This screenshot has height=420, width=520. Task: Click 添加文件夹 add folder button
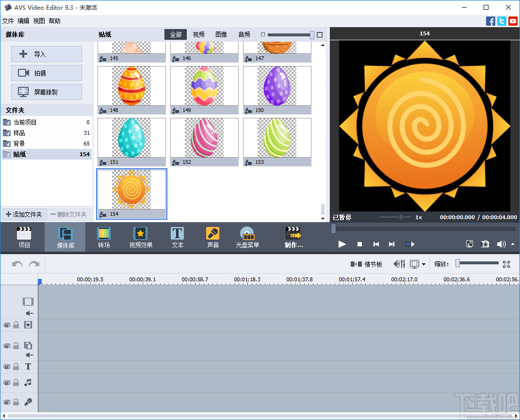[24, 214]
